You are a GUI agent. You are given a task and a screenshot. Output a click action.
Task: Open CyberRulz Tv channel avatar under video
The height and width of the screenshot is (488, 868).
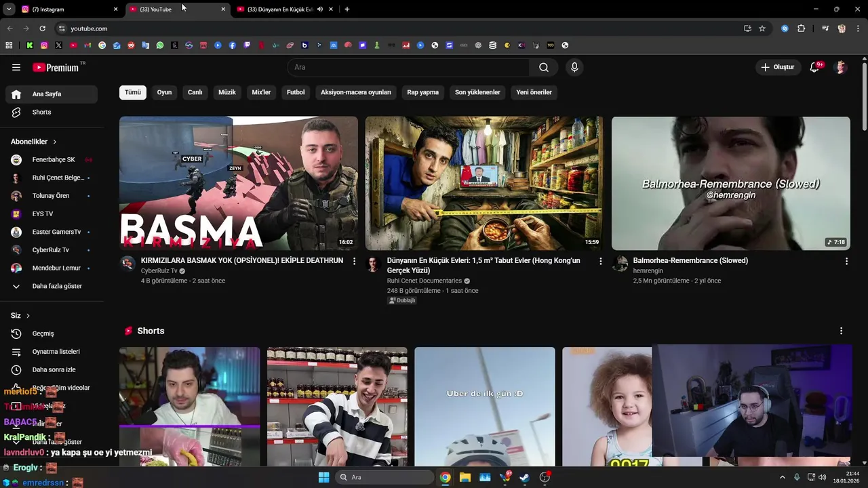point(127,264)
